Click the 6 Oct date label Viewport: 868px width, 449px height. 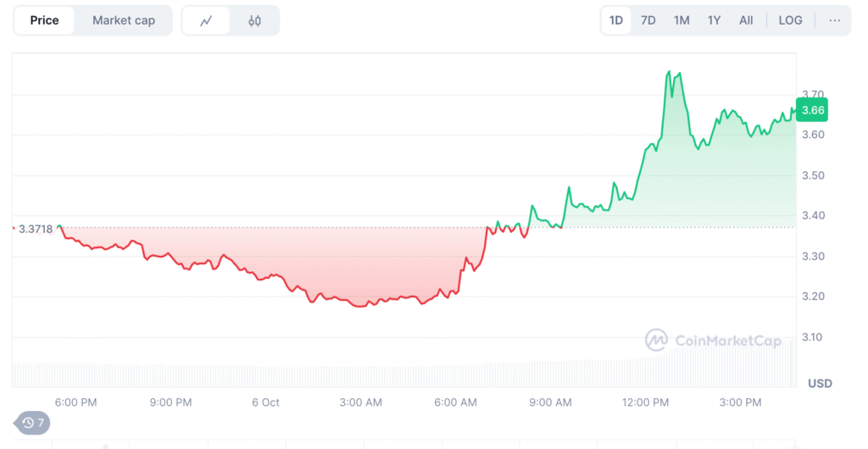tap(265, 402)
